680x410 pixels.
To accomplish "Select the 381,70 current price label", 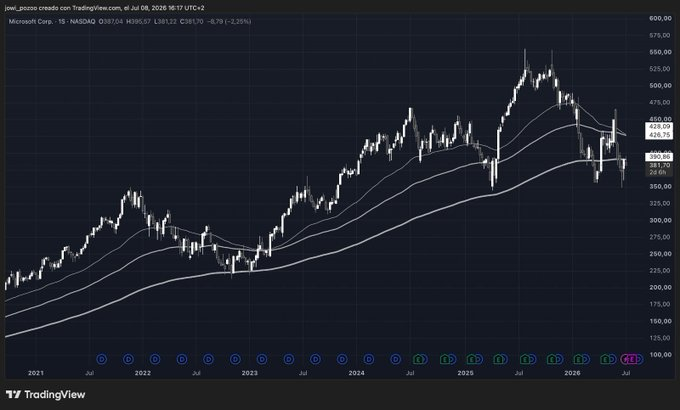I will 659,165.
